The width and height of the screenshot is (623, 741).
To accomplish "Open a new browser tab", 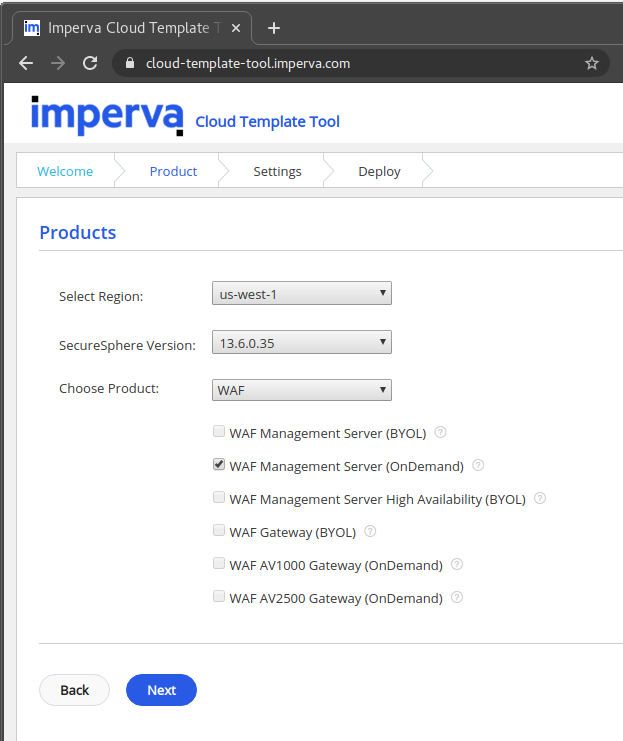I will [274, 28].
